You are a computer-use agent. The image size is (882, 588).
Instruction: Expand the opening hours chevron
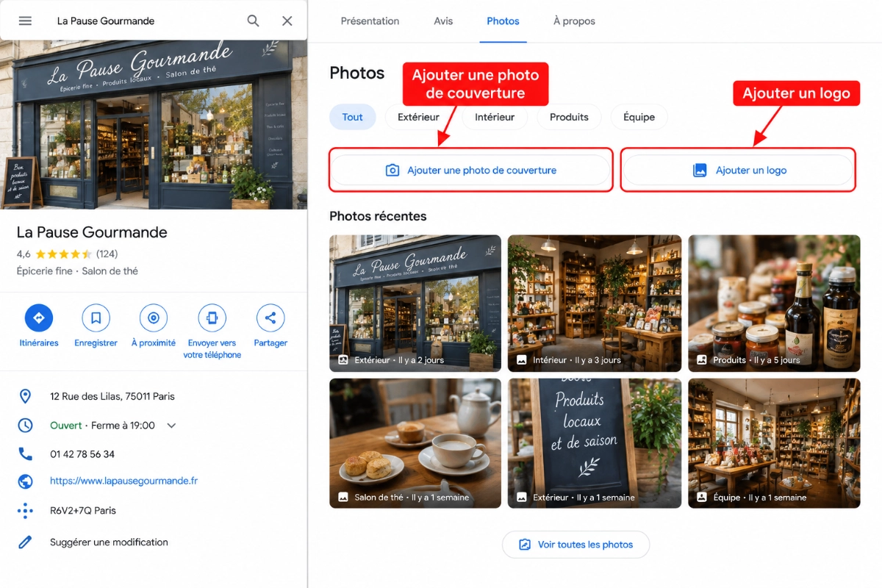pos(171,426)
